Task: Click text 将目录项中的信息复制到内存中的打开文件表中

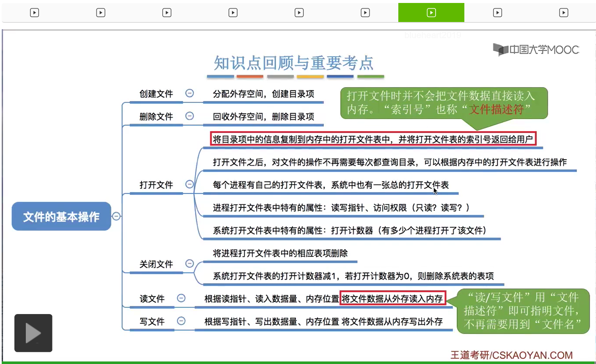Action: [x=301, y=139]
